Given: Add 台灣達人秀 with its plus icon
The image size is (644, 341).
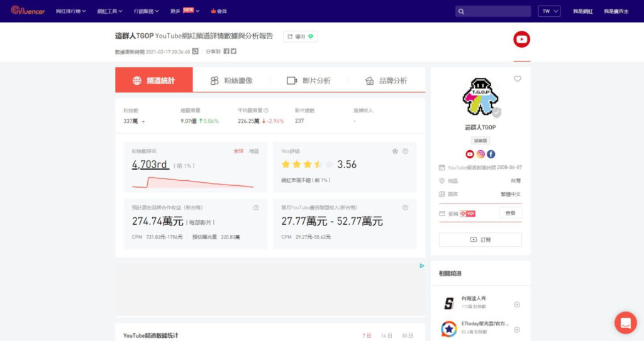Looking at the screenshot, I should 517,305.
